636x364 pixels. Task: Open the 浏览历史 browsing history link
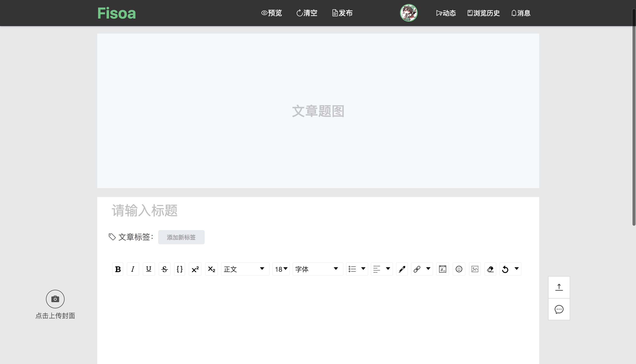pos(484,13)
